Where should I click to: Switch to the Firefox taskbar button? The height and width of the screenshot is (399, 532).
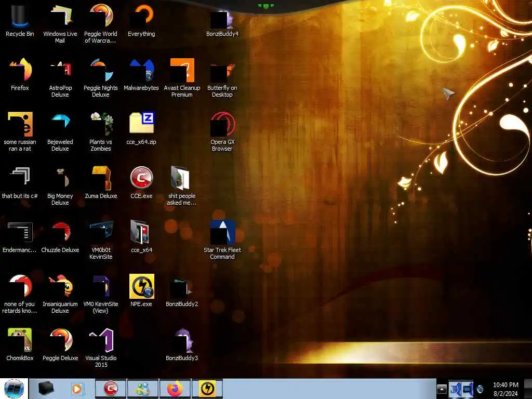tap(175, 389)
